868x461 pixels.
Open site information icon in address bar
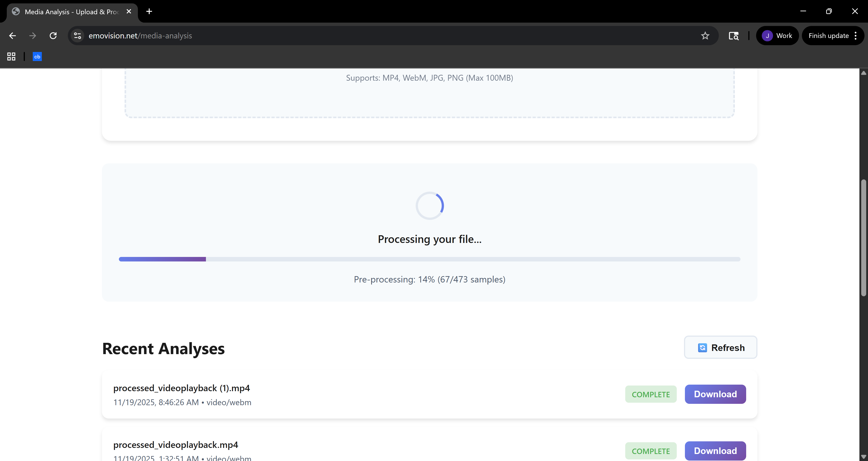tap(78, 36)
